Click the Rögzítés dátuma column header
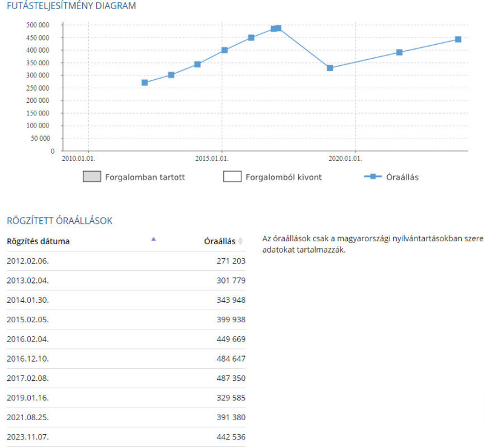The width and height of the screenshot is (484, 448). [x=38, y=241]
